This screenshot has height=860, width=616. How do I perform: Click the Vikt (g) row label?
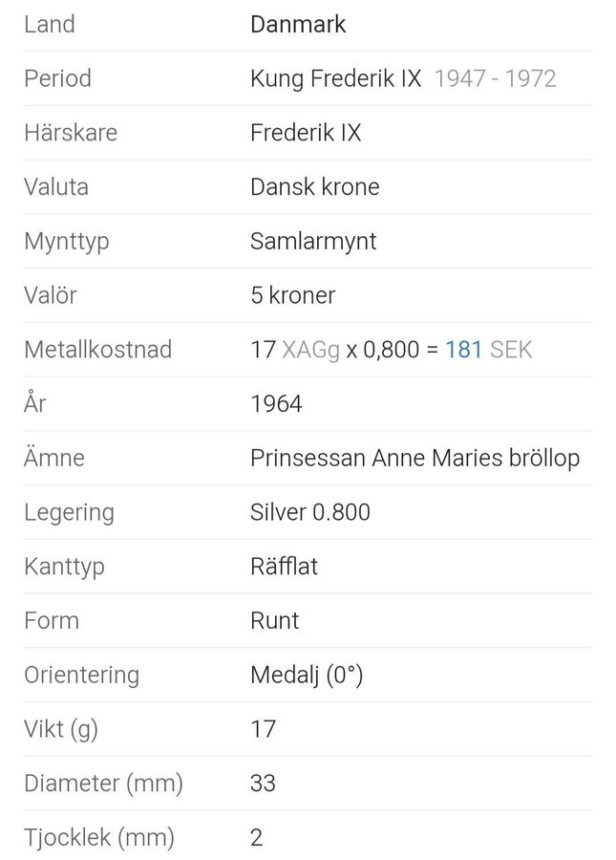(x=61, y=729)
